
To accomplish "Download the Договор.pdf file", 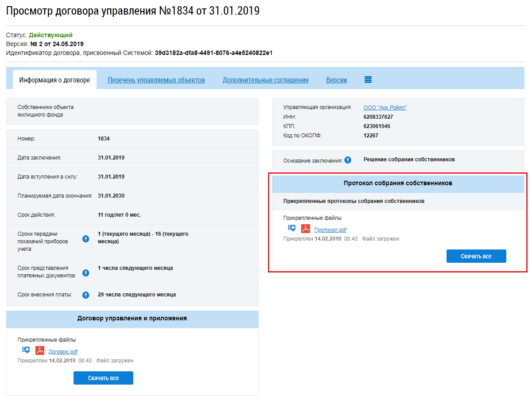I will [63, 352].
